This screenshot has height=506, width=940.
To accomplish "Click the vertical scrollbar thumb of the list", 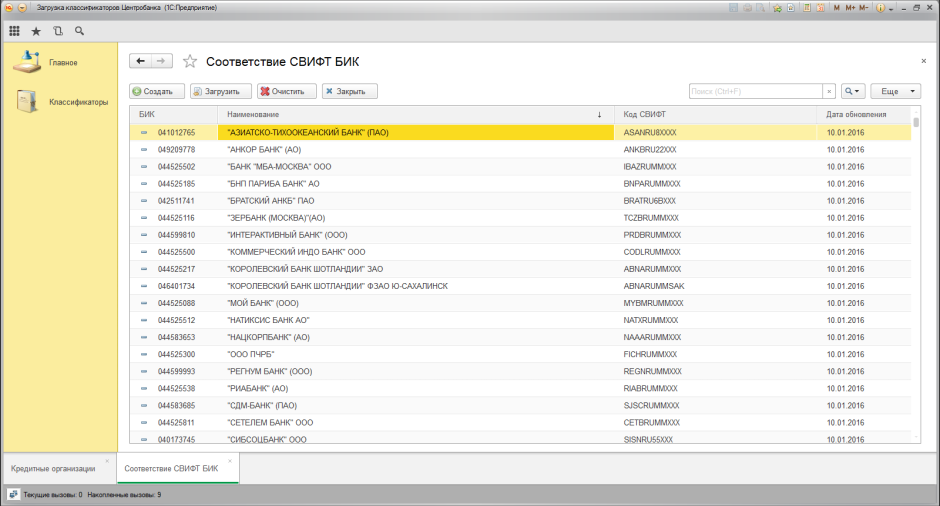I will pos(916,122).
